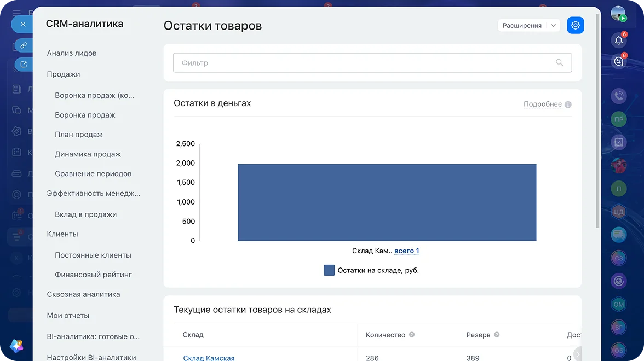
Task: Open the tasks checkmark chat icon
Action: pos(619,142)
